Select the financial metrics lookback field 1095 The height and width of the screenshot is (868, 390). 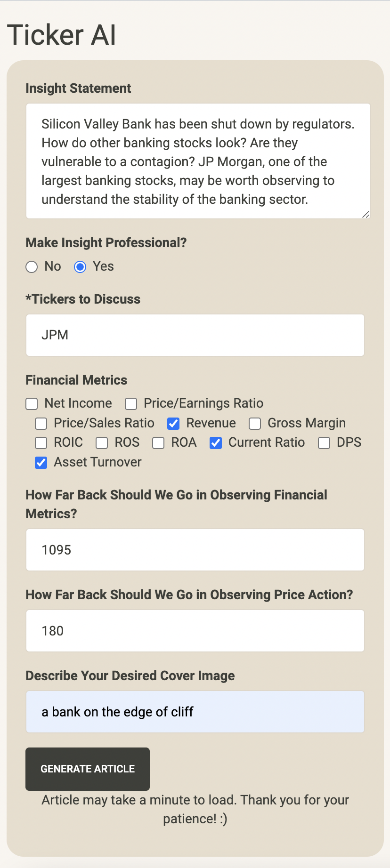coord(195,550)
